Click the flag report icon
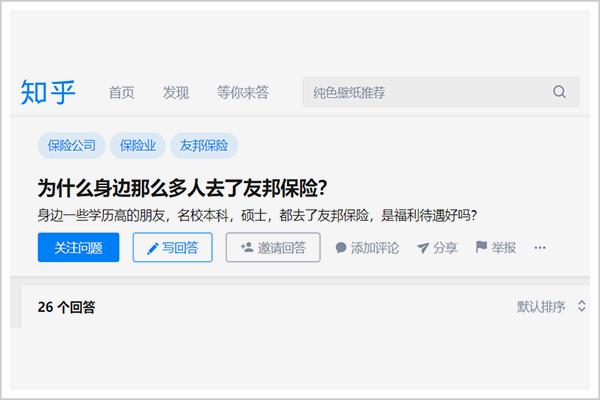Image resolution: width=600 pixels, height=400 pixels. click(x=481, y=247)
